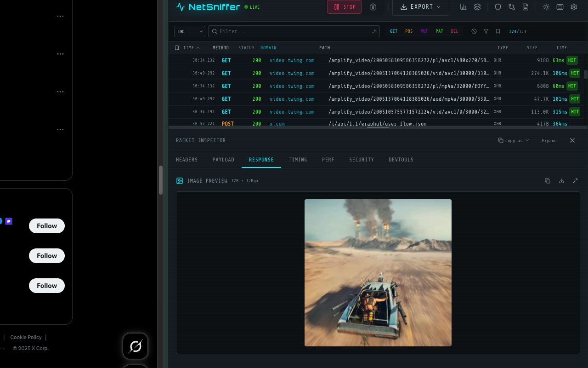Click Expand in Packet Inspector
588x368 pixels.
549,140
